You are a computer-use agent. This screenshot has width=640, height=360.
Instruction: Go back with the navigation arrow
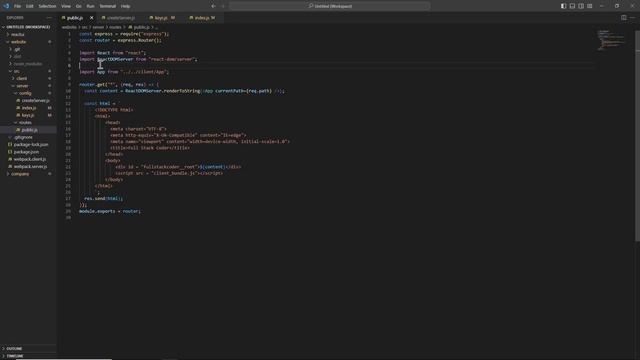(213, 6)
